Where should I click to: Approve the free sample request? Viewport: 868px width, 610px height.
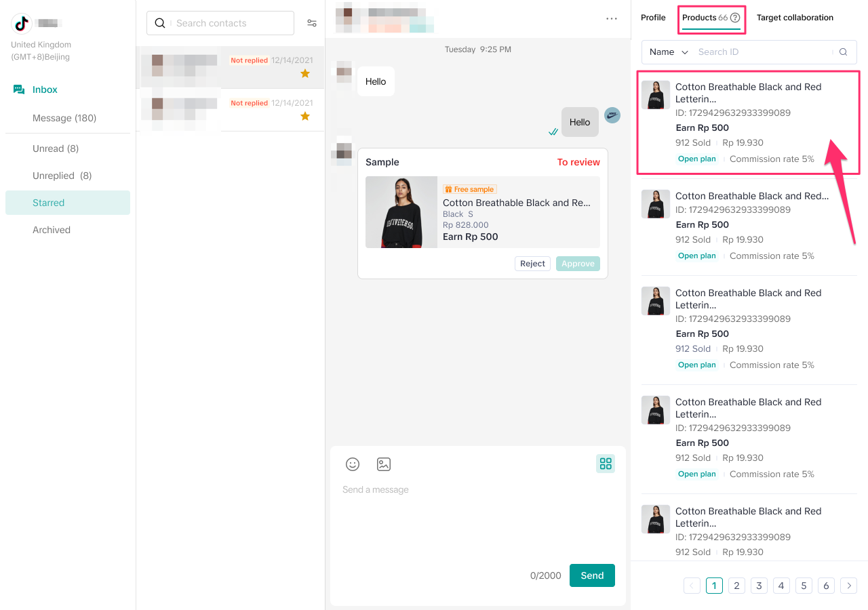point(578,264)
